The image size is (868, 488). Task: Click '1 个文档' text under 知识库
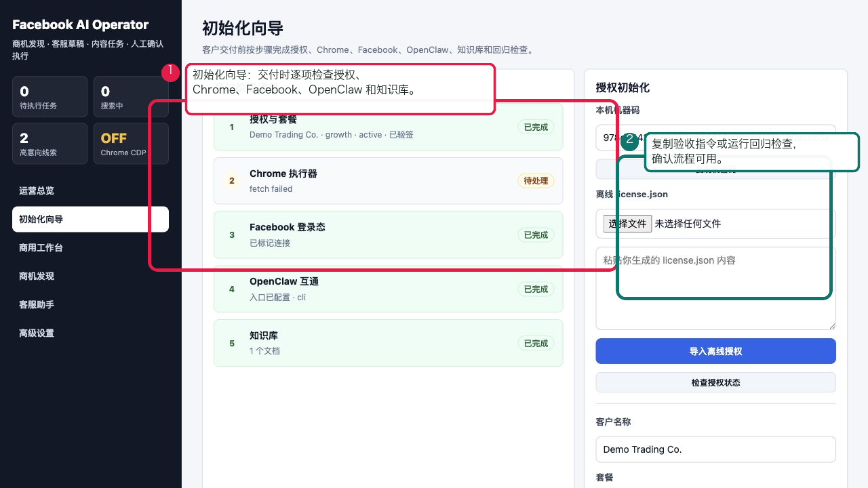(264, 351)
